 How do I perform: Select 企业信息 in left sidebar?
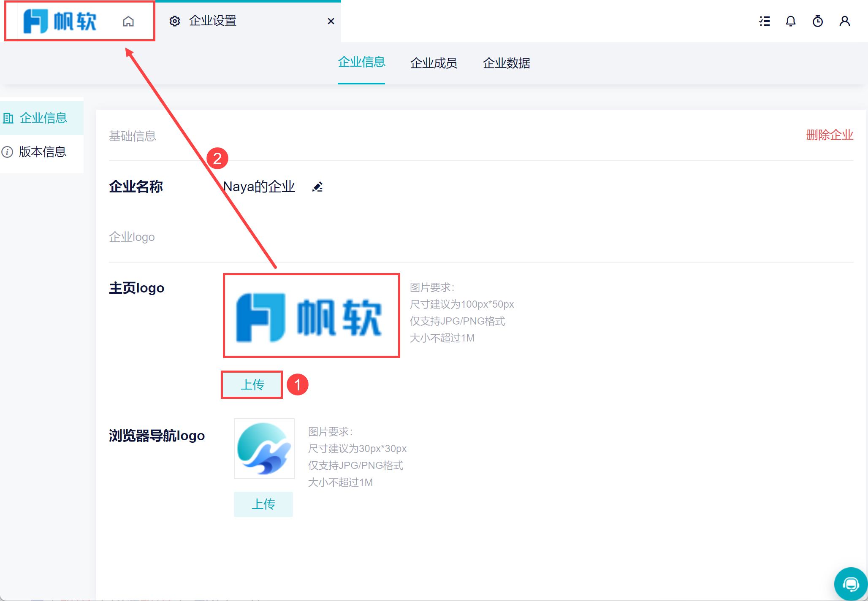click(x=42, y=118)
